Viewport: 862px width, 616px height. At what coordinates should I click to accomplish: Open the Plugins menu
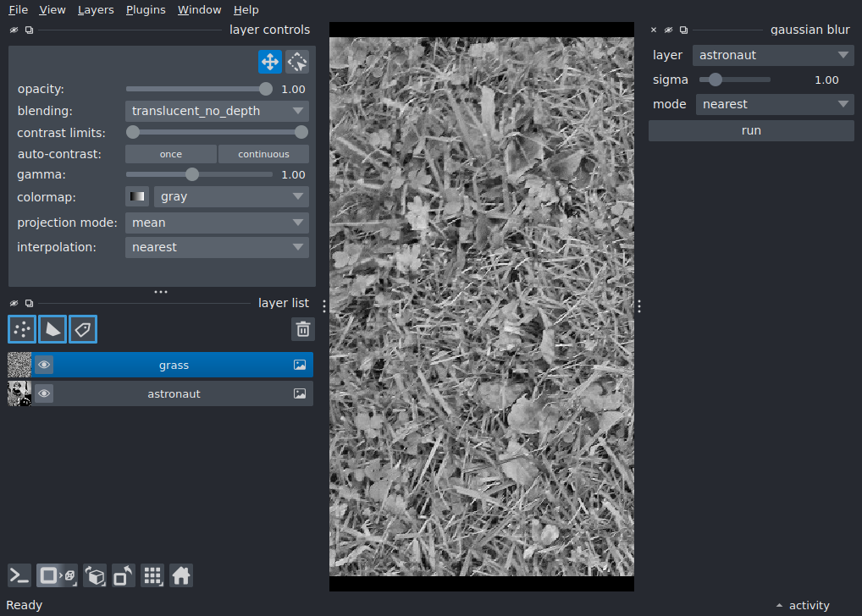146,10
